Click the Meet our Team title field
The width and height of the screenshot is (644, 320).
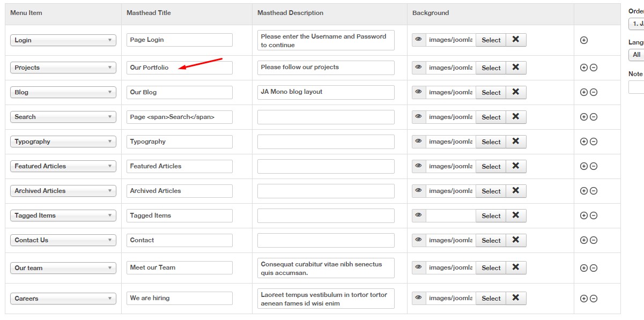click(179, 267)
